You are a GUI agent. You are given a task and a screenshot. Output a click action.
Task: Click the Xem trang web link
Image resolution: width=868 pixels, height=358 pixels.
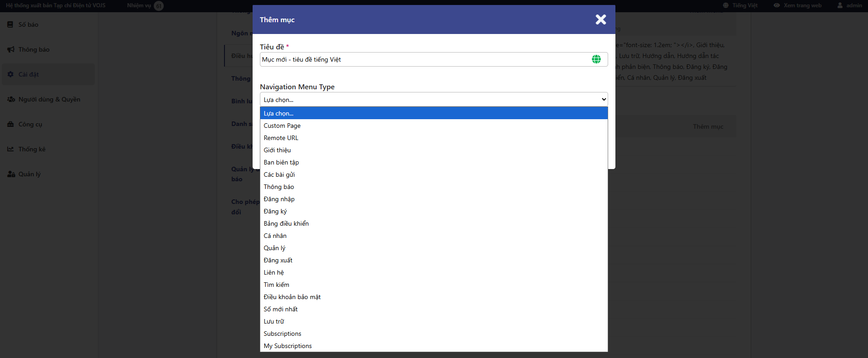coord(802,5)
